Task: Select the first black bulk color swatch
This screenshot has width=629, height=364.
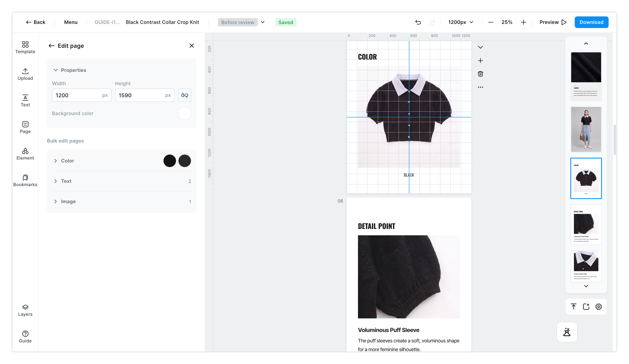Action: [170, 161]
